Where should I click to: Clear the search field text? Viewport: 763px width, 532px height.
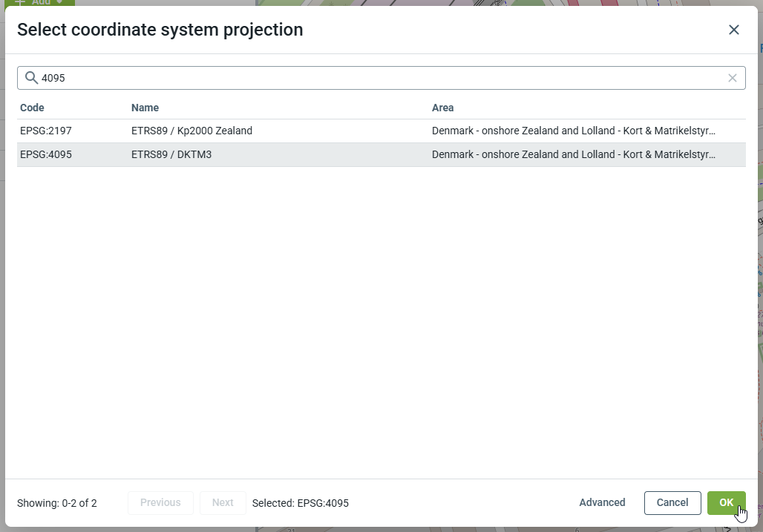tap(732, 78)
